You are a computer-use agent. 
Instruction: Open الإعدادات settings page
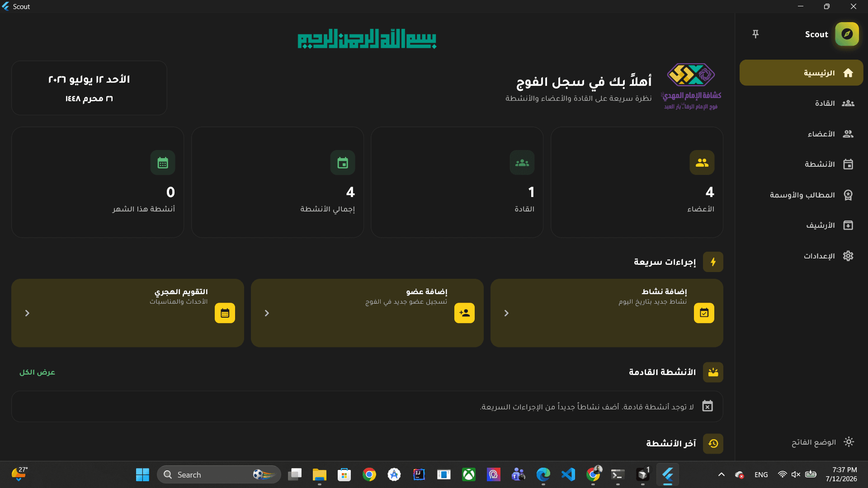pos(801,256)
